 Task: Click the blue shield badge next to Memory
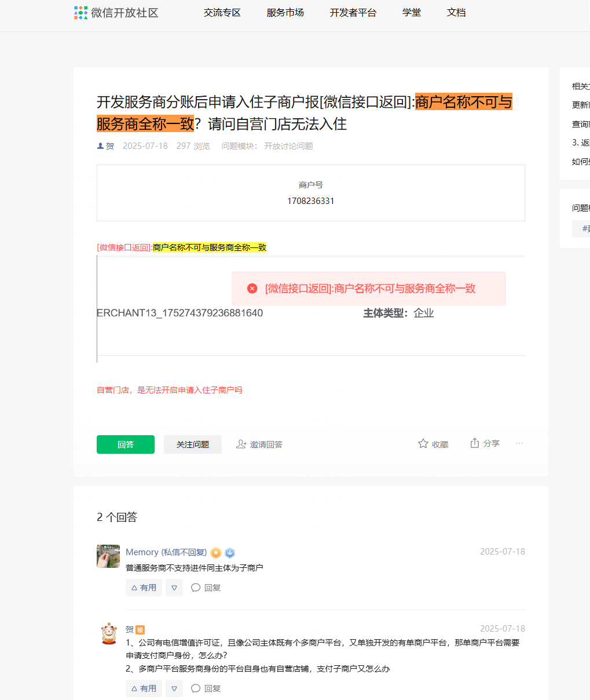[230, 553]
